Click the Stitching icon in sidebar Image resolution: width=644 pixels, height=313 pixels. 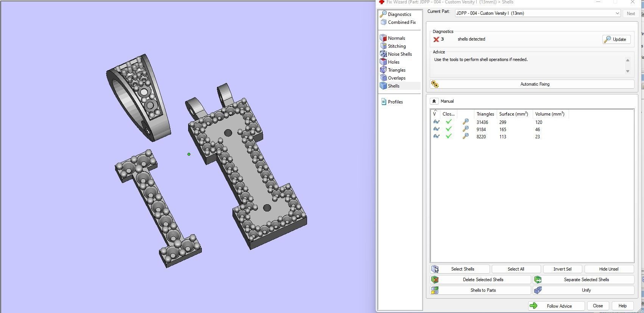383,46
